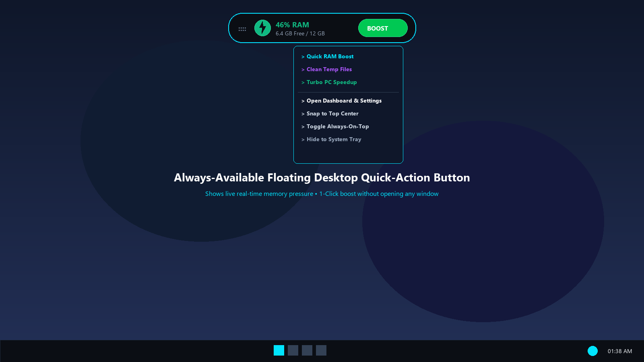This screenshot has width=644, height=362.
Task: Click the lightning bolt RAM icon
Action: [262, 28]
